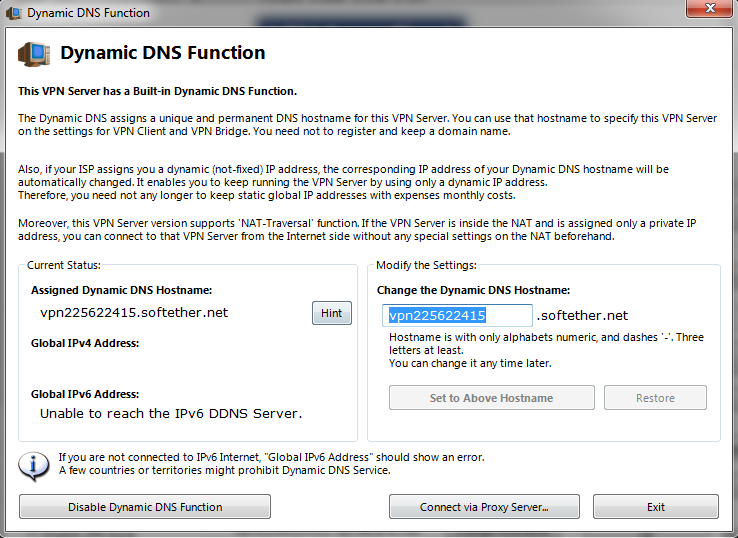Click the window title bar text
This screenshot has width=738, height=538.
point(88,13)
